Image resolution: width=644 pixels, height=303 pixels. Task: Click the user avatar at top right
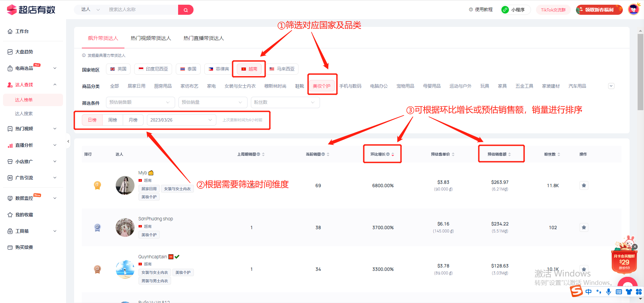[x=633, y=9]
